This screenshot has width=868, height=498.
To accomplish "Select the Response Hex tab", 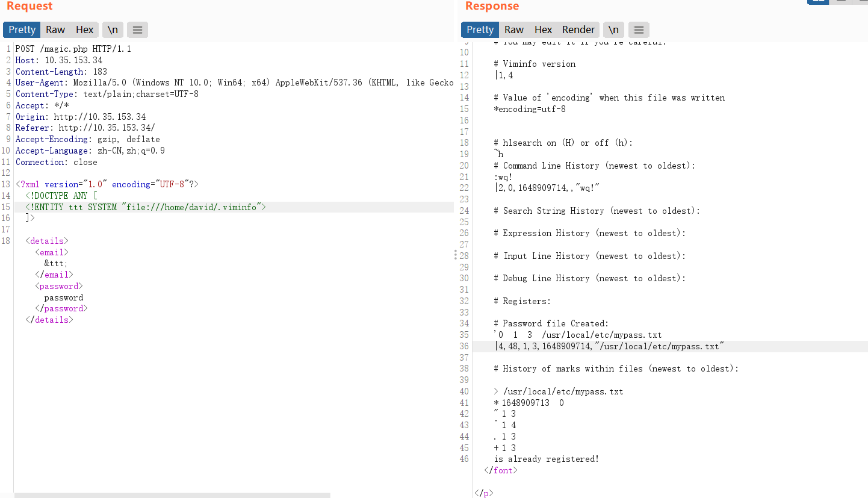I will (543, 30).
